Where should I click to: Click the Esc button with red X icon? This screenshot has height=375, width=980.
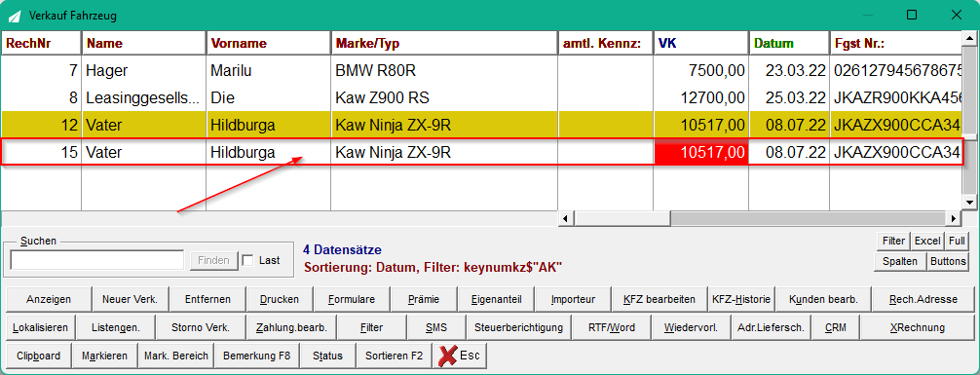[x=460, y=356]
